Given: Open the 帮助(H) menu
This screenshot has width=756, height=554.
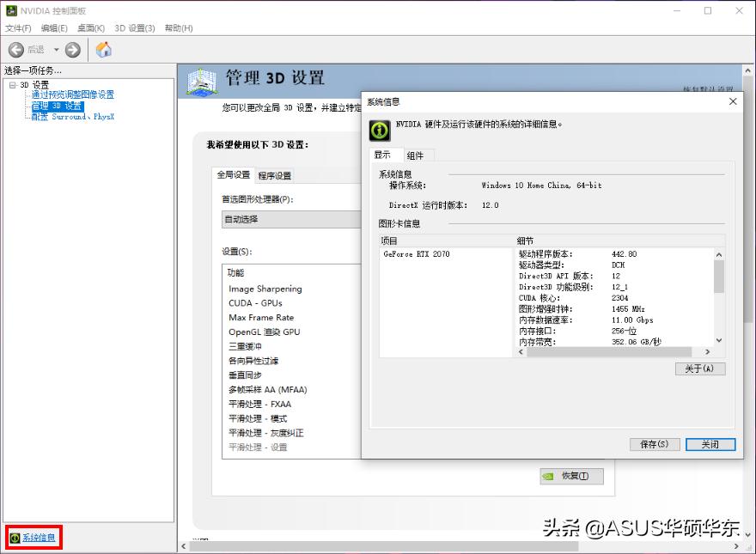Looking at the screenshot, I should click(x=176, y=27).
